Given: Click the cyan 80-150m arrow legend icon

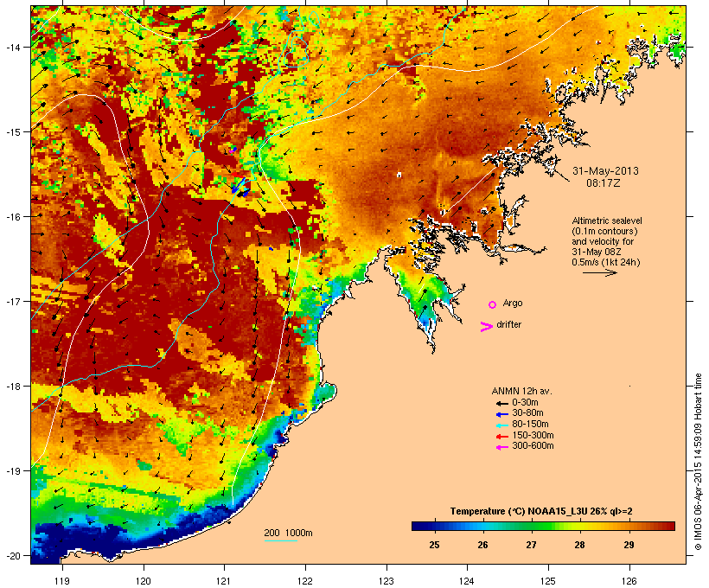Looking at the screenshot, I should (x=502, y=425).
